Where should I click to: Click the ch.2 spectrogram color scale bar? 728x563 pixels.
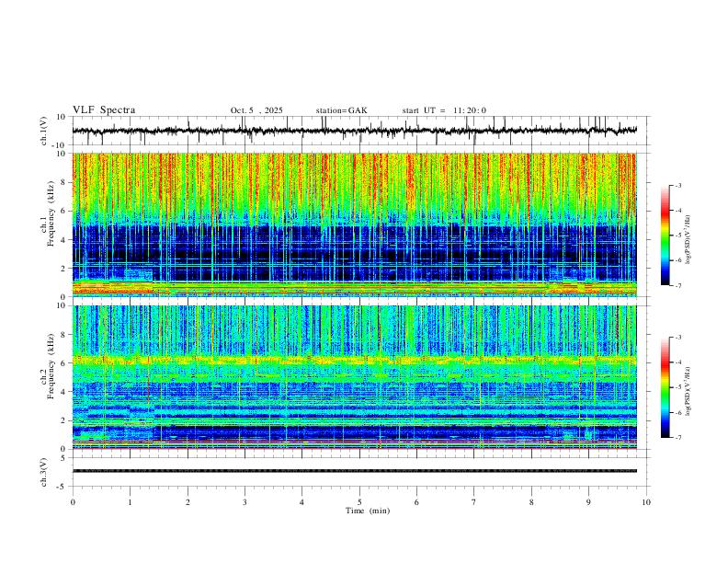tap(665, 387)
